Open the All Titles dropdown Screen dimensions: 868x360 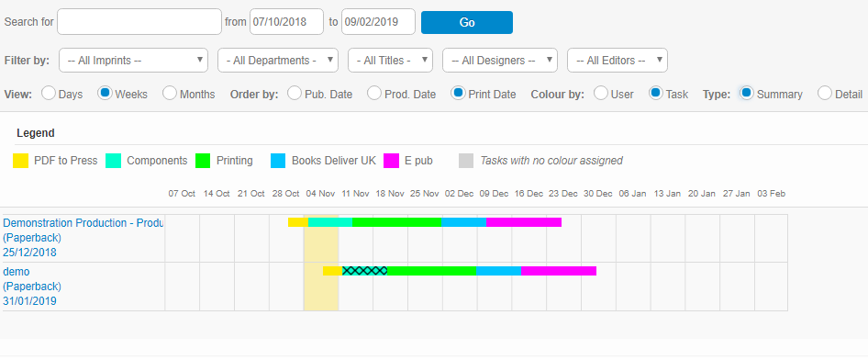[x=390, y=61]
